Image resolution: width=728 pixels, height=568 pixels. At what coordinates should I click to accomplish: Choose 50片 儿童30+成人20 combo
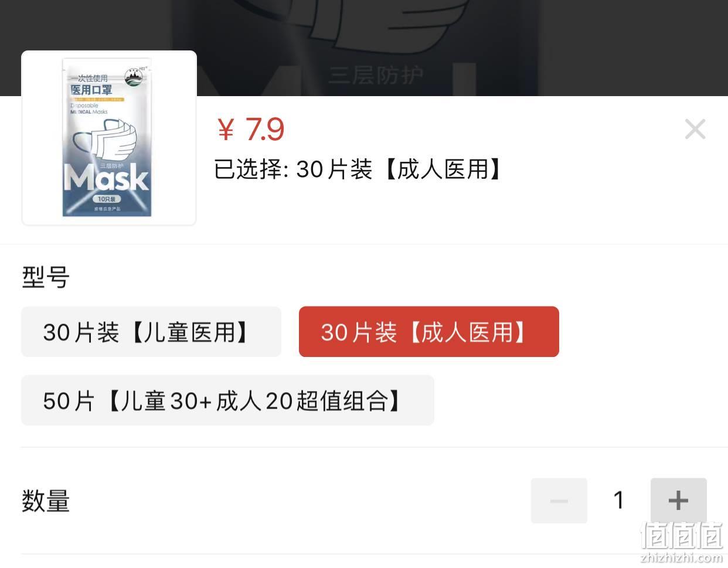227,400
